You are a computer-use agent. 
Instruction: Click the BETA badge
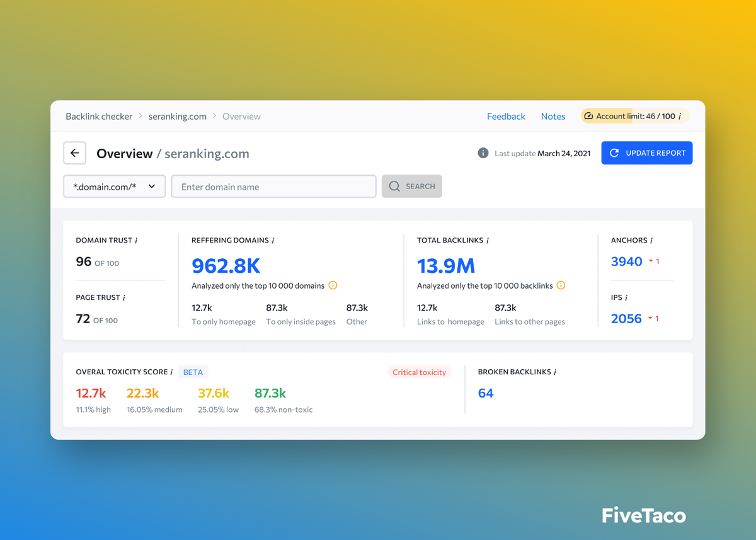click(x=193, y=372)
